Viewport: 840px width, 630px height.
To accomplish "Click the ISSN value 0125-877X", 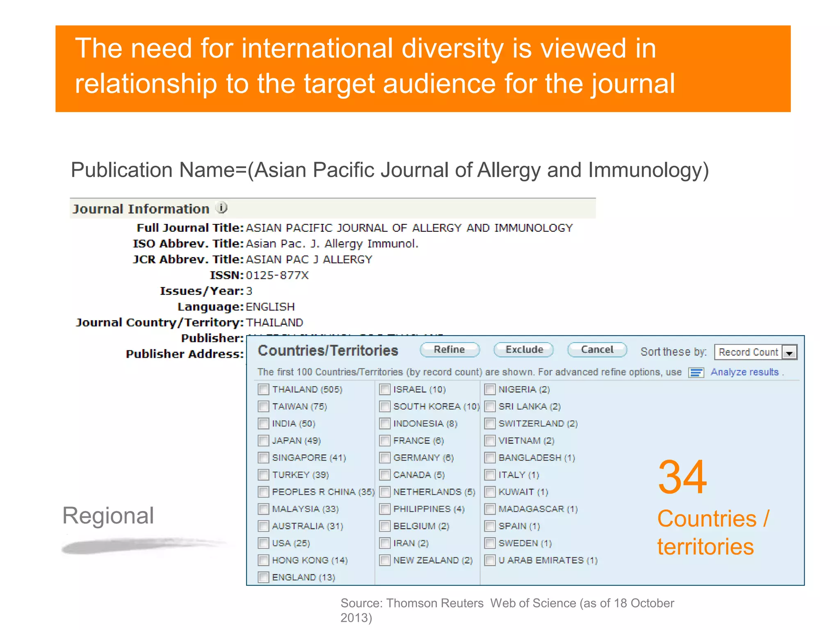I will (x=277, y=275).
